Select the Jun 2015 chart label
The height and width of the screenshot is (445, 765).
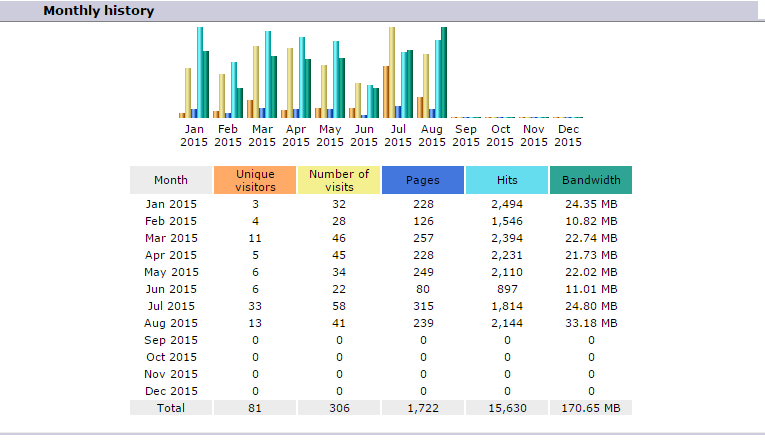pos(364,136)
